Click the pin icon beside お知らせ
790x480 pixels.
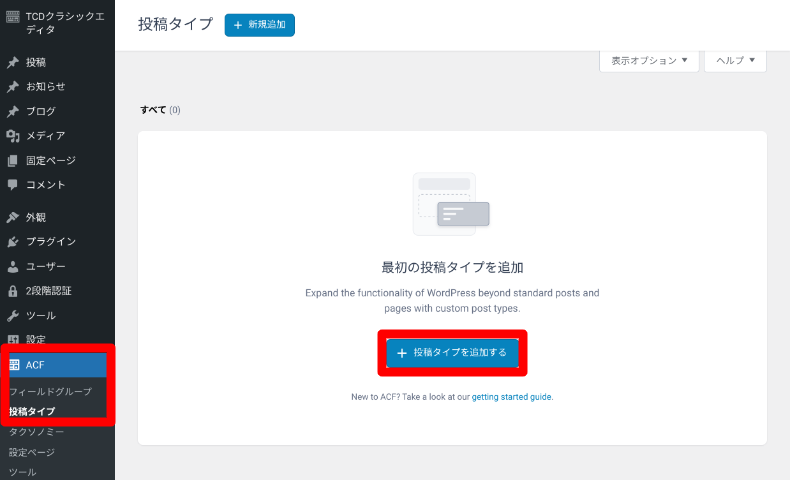(x=13, y=87)
